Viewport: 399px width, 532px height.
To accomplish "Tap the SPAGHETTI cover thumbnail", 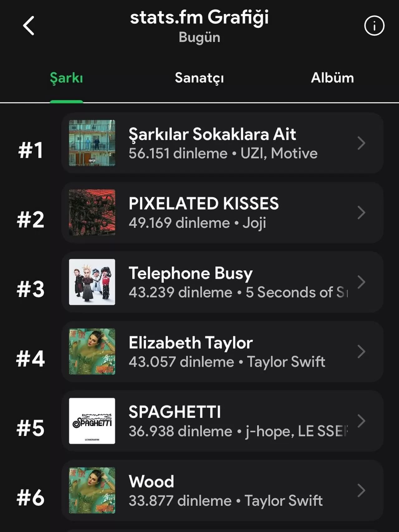I will click(x=92, y=421).
